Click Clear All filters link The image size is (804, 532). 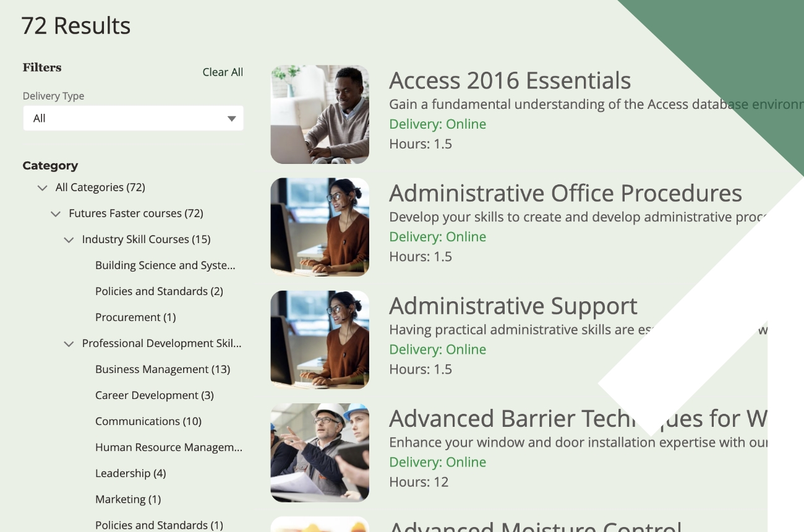[x=223, y=72]
